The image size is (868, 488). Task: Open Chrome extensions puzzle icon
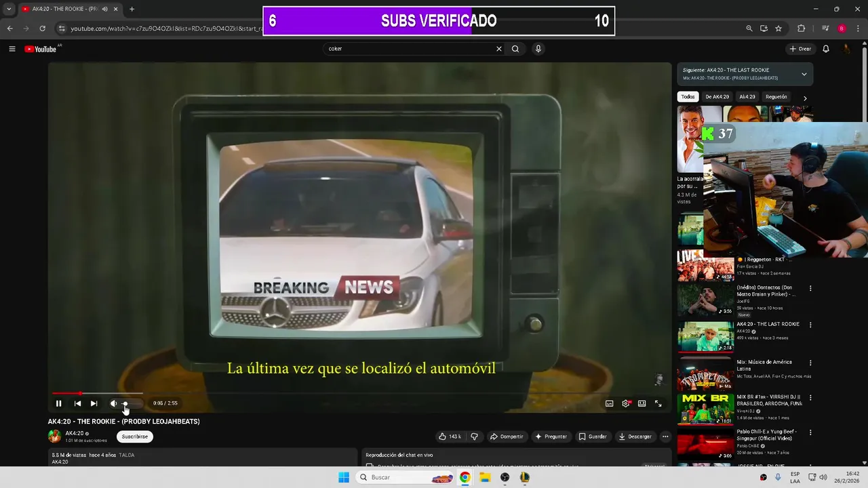point(802,28)
